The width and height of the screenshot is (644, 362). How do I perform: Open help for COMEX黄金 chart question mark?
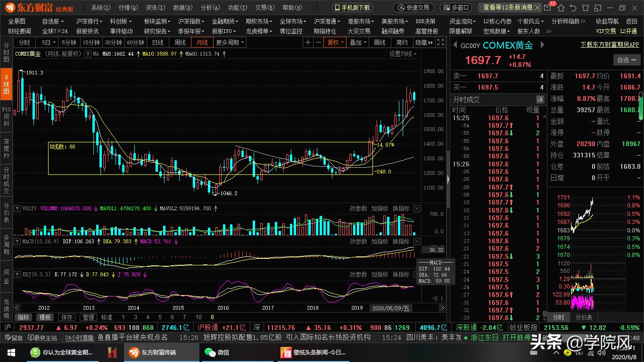88,54
